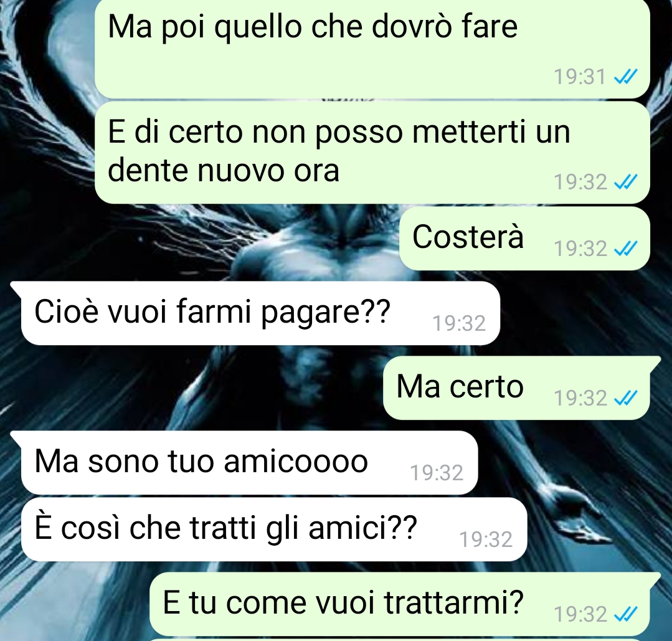Tap the 'Costerà' sent message bubble
This screenshot has width=672, height=641.
pos(524,239)
